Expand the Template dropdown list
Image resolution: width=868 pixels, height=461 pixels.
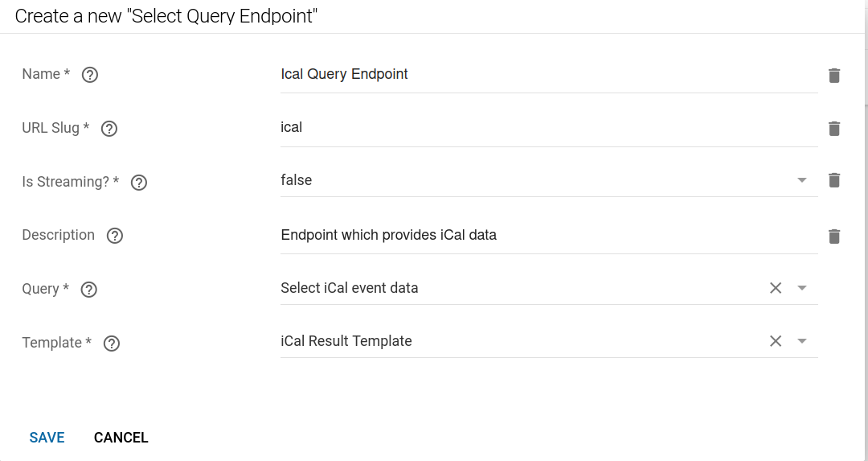[801, 341]
